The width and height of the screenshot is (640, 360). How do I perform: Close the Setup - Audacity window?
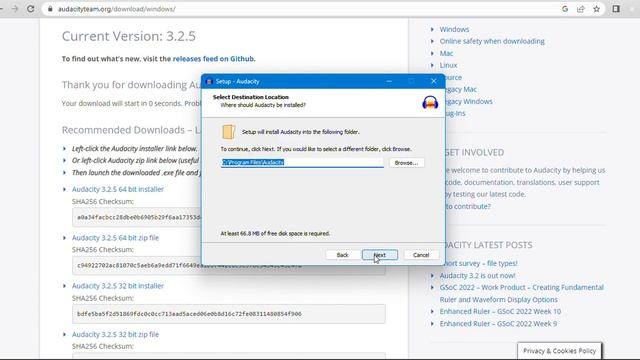(x=433, y=81)
